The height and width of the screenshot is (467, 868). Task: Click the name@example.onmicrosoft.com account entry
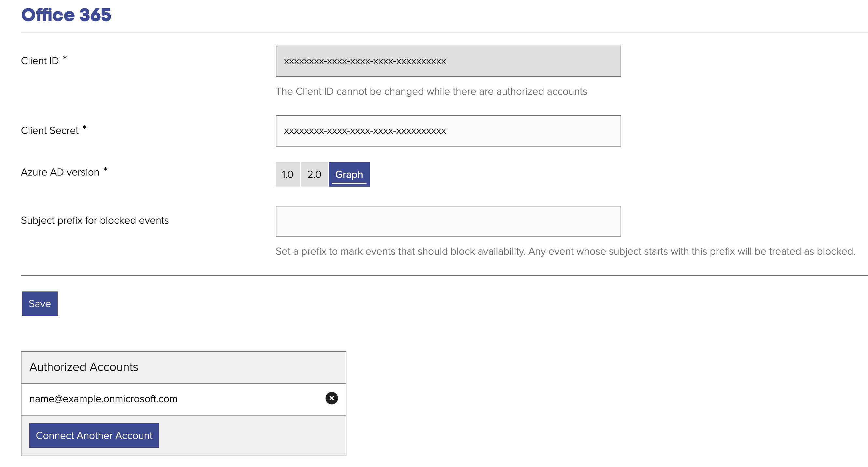click(x=103, y=399)
